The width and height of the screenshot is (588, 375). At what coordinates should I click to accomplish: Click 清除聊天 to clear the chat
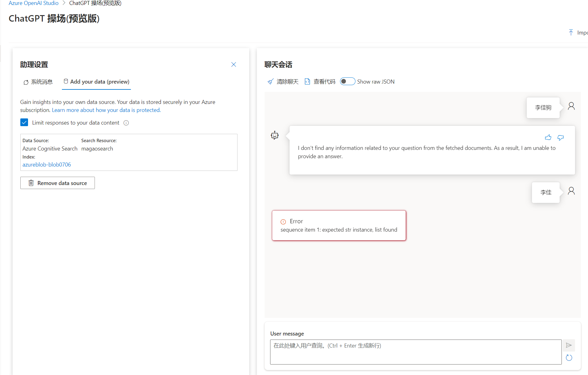click(283, 81)
